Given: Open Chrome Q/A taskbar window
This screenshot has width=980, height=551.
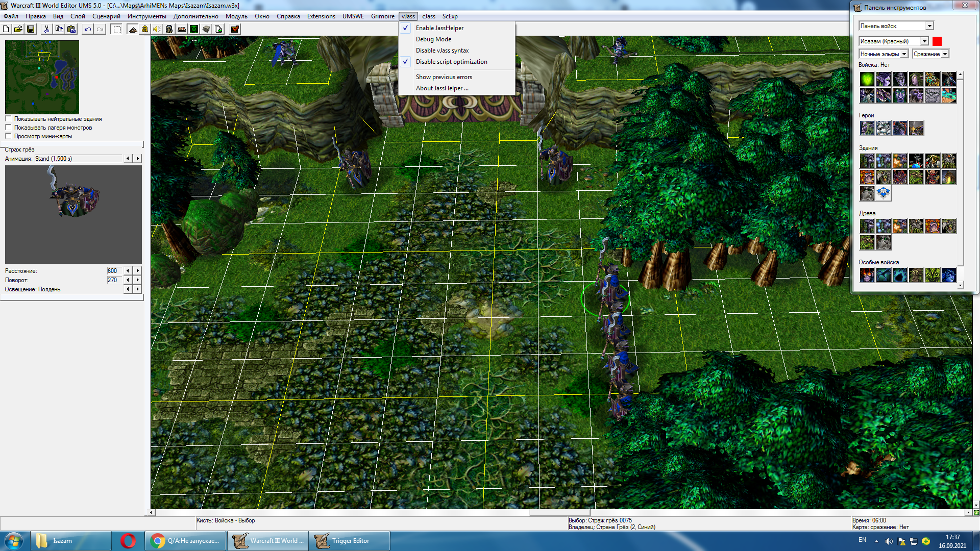Looking at the screenshot, I should coord(185,541).
